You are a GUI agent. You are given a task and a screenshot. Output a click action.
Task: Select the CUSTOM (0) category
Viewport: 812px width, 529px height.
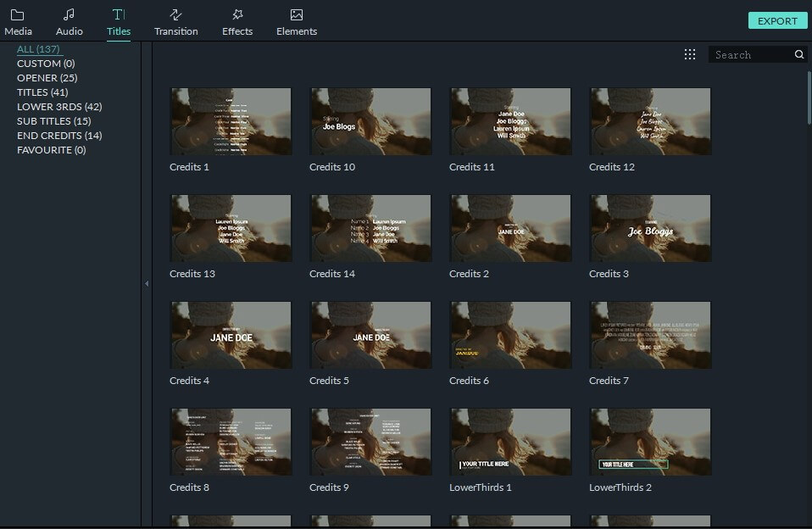point(46,64)
